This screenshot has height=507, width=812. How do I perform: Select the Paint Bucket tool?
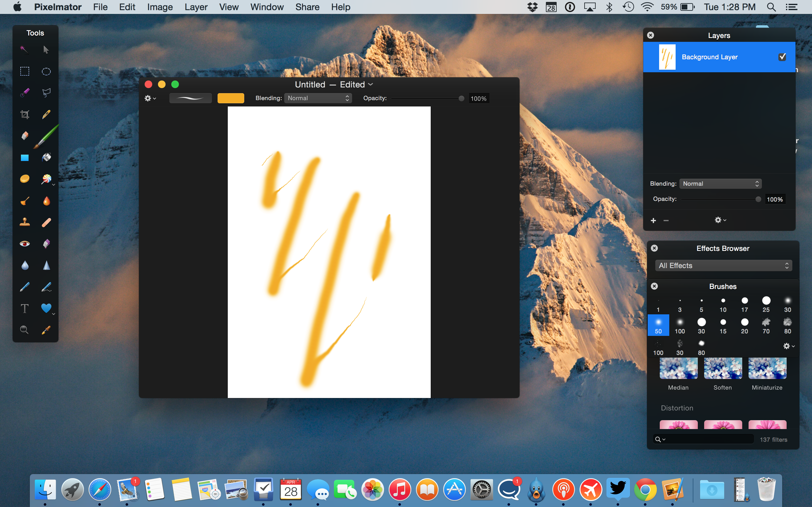[x=46, y=157]
